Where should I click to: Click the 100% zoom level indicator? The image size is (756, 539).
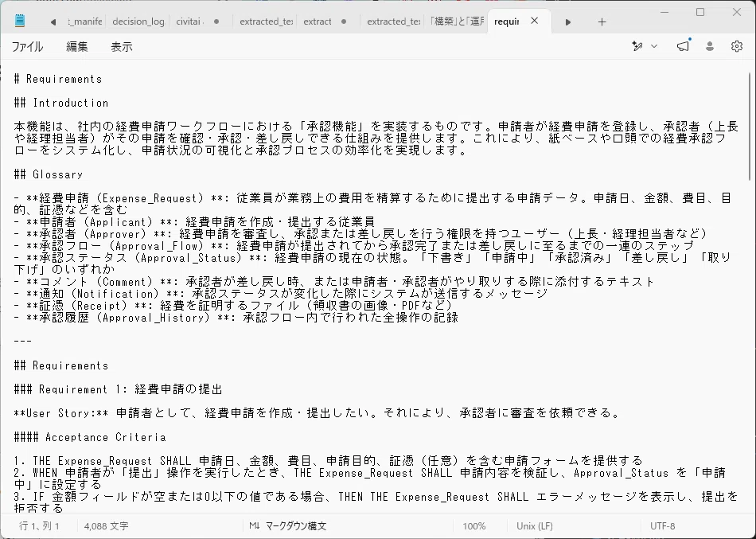pos(474,526)
